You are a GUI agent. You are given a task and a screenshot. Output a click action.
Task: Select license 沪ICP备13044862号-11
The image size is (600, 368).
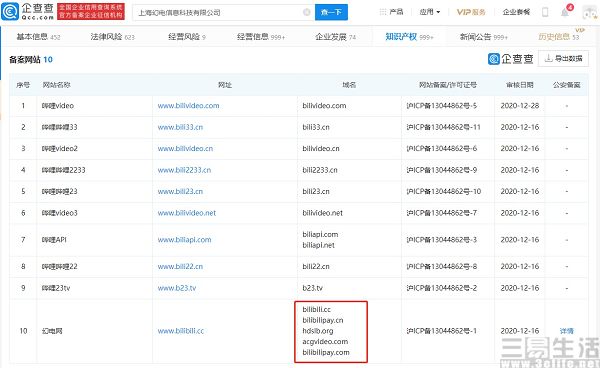click(x=443, y=127)
